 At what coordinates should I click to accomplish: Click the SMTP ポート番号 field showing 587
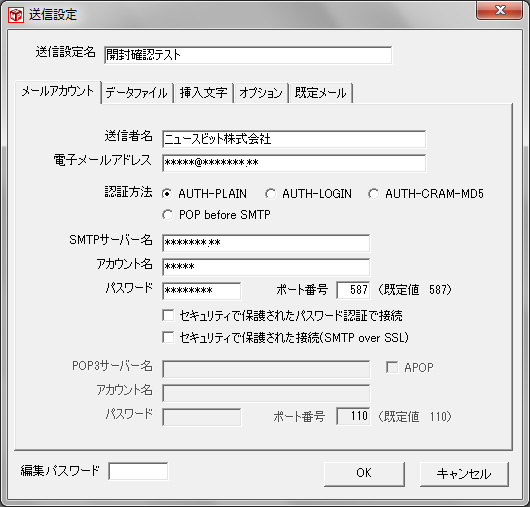tap(353, 290)
